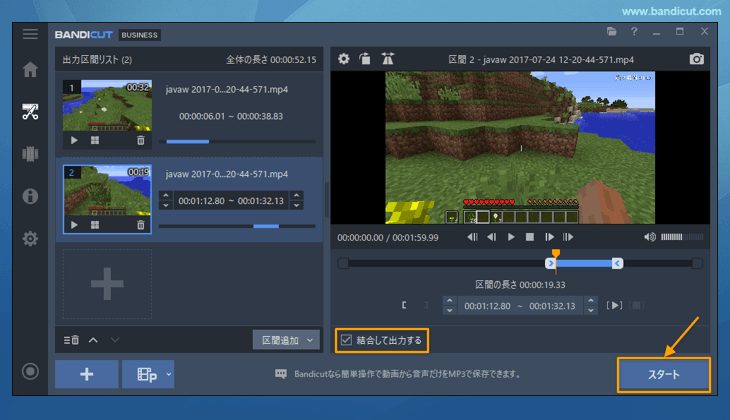This screenshot has width=730, height=420.
Task: Open the Information sidebar icon
Action: [x=30, y=196]
